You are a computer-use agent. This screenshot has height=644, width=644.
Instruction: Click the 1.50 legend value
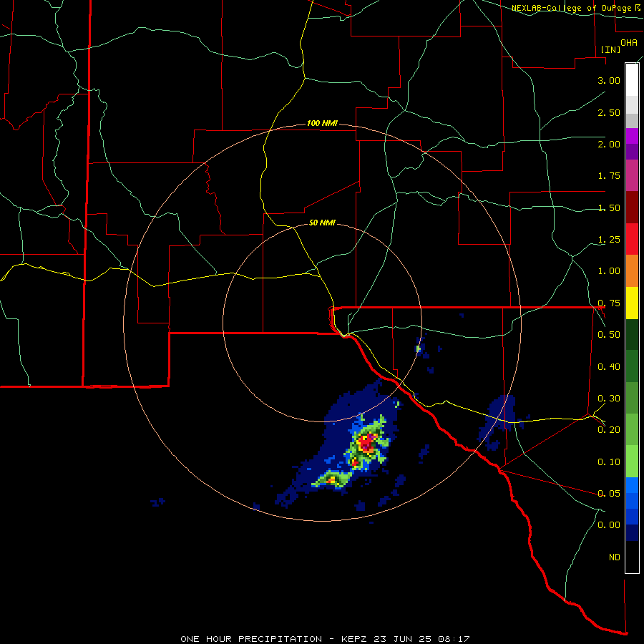(x=609, y=208)
